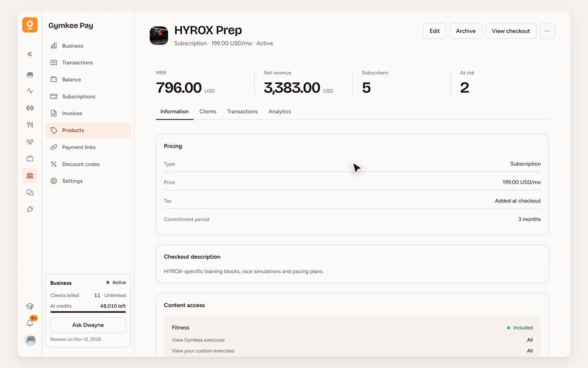Select the Information tab

175,111
